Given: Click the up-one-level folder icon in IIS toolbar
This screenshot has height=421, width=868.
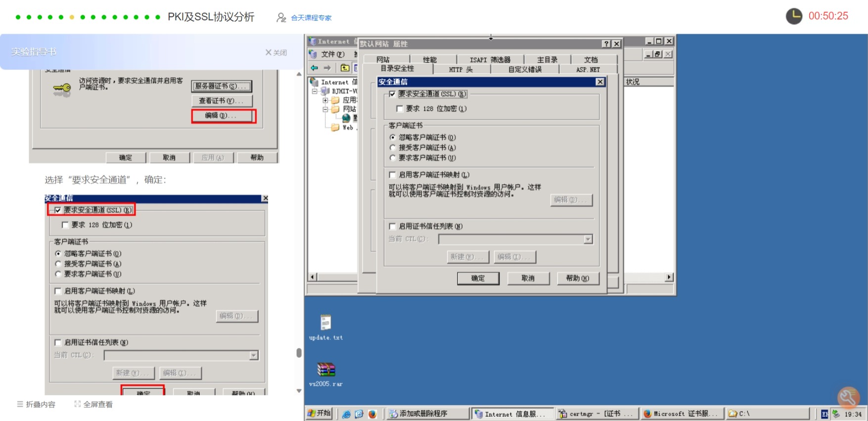Looking at the screenshot, I should [x=345, y=68].
